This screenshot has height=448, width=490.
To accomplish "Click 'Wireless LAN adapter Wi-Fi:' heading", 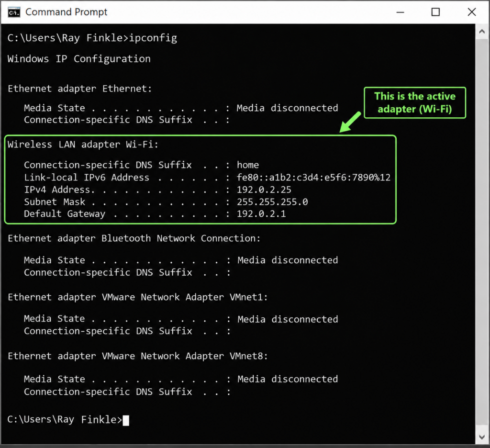I will click(x=83, y=145).
